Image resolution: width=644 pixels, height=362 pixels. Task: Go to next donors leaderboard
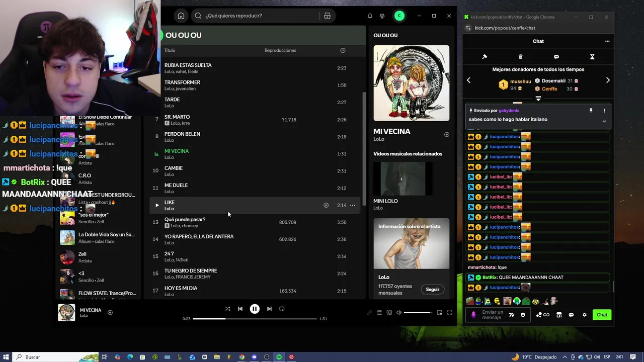click(608, 80)
